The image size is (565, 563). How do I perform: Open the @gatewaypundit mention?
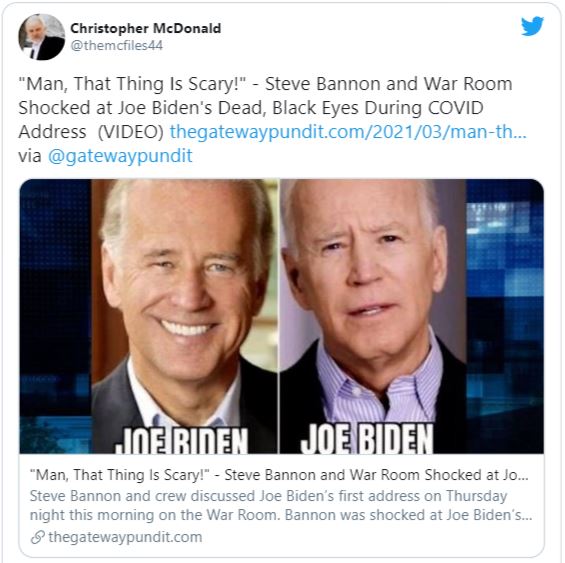[x=120, y=156]
